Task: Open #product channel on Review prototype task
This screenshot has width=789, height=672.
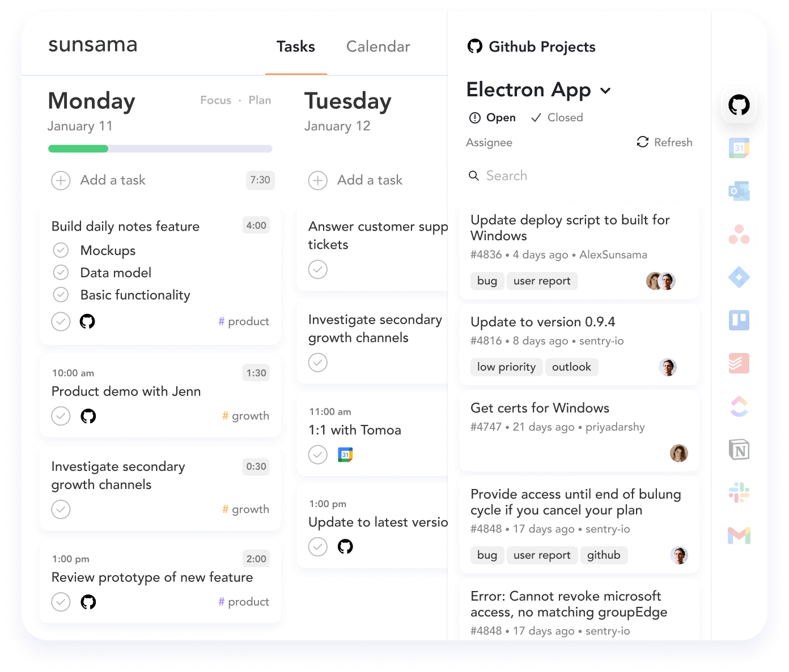Action: click(244, 602)
